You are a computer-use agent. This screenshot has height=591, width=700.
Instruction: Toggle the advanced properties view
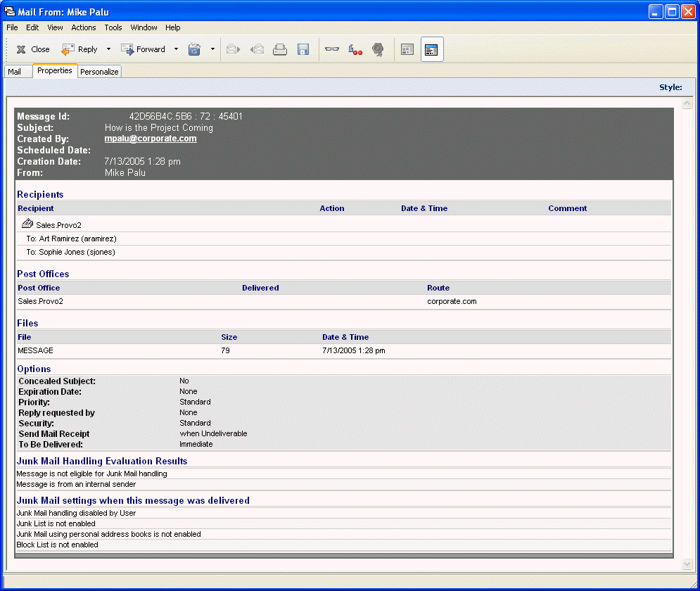[432, 49]
